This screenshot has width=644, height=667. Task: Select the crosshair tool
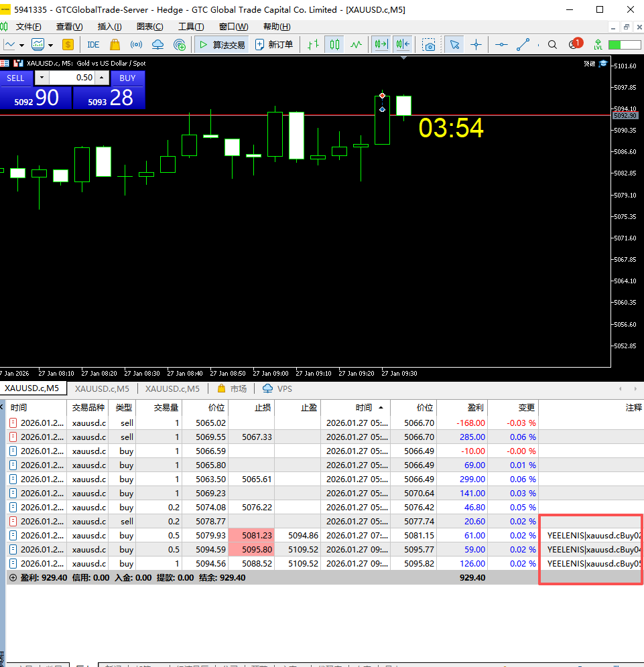pos(476,45)
